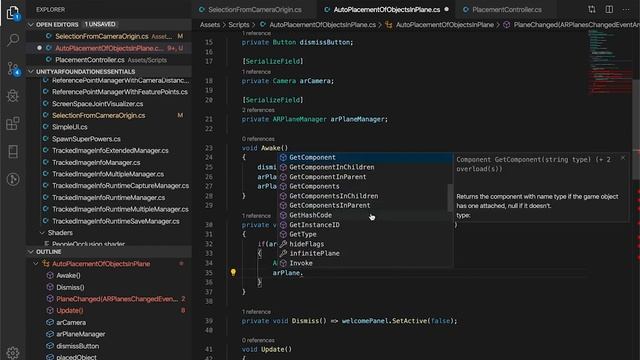Select GetComponentsInChildren suggestion
640x360 pixels.
[x=365, y=196]
